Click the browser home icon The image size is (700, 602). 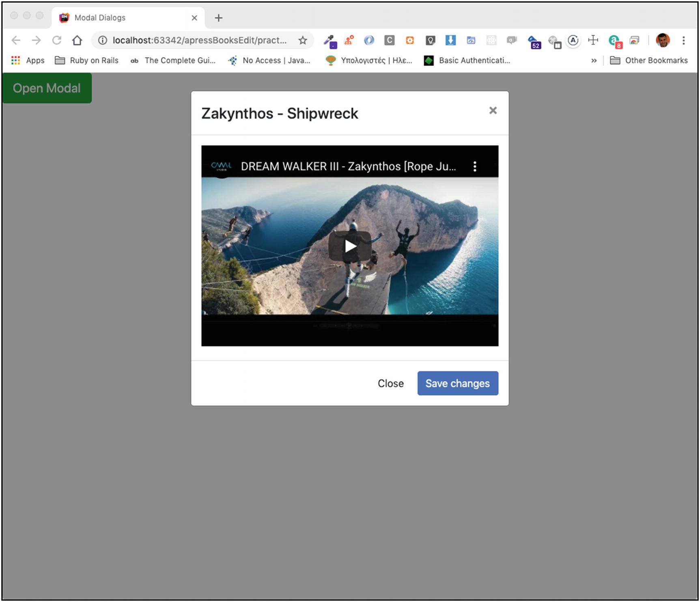pos(77,40)
